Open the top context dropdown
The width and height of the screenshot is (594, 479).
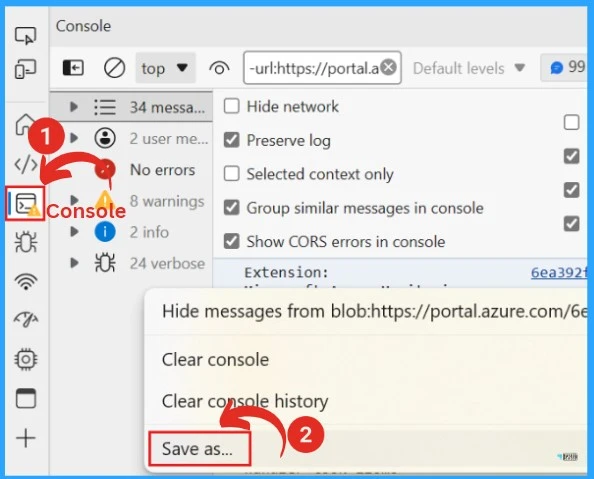click(166, 68)
